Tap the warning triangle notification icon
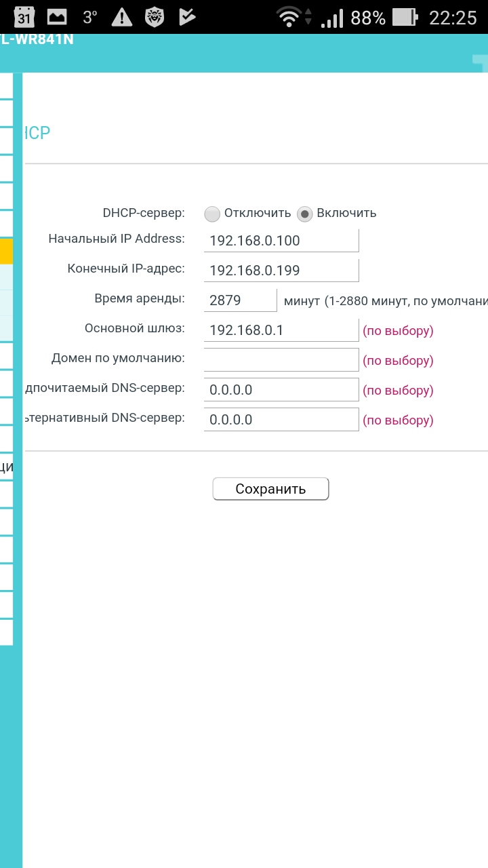This screenshot has height=868, width=488. coord(122,17)
